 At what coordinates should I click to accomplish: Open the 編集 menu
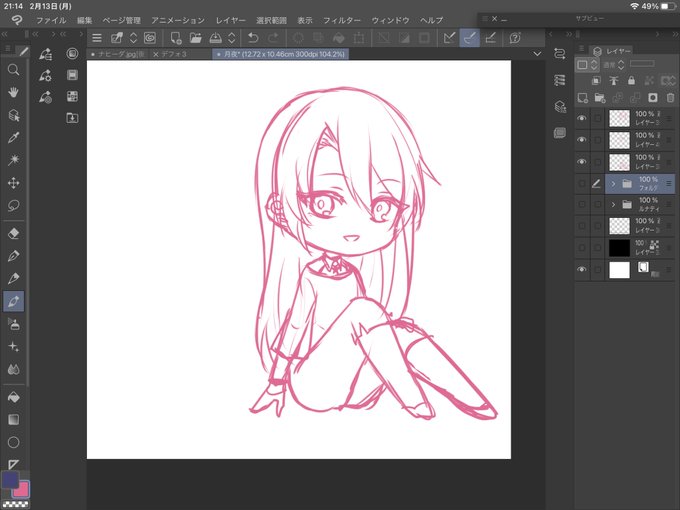pyautogui.click(x=85, y=20)
